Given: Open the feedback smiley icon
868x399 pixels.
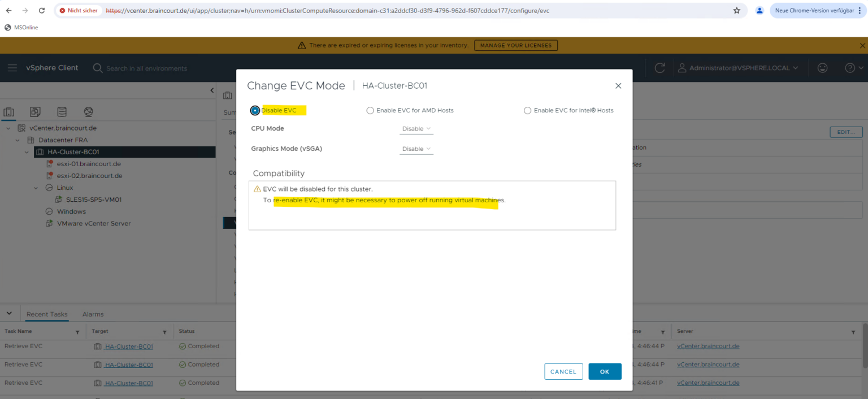Looking at the screenshot, I should [x=823, y=67].
